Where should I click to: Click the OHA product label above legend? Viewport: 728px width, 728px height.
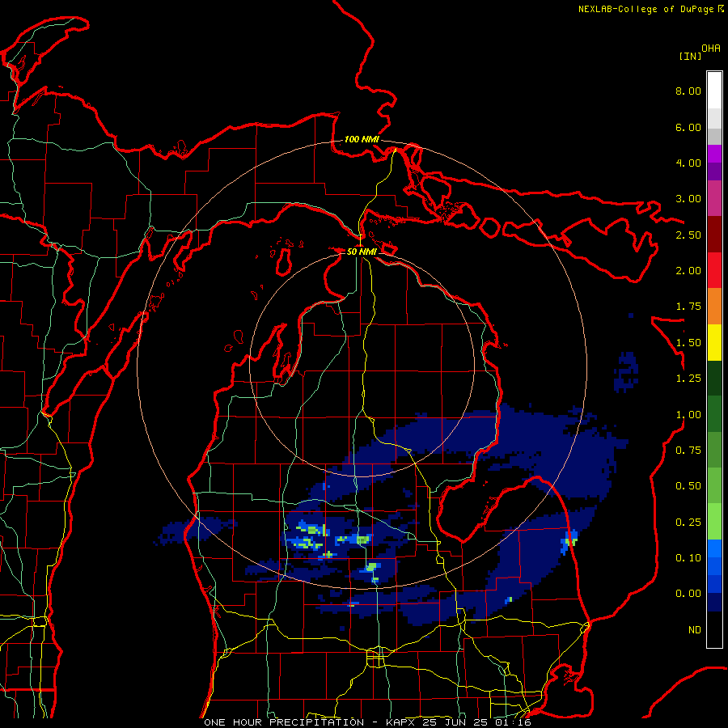coord(711,49)
